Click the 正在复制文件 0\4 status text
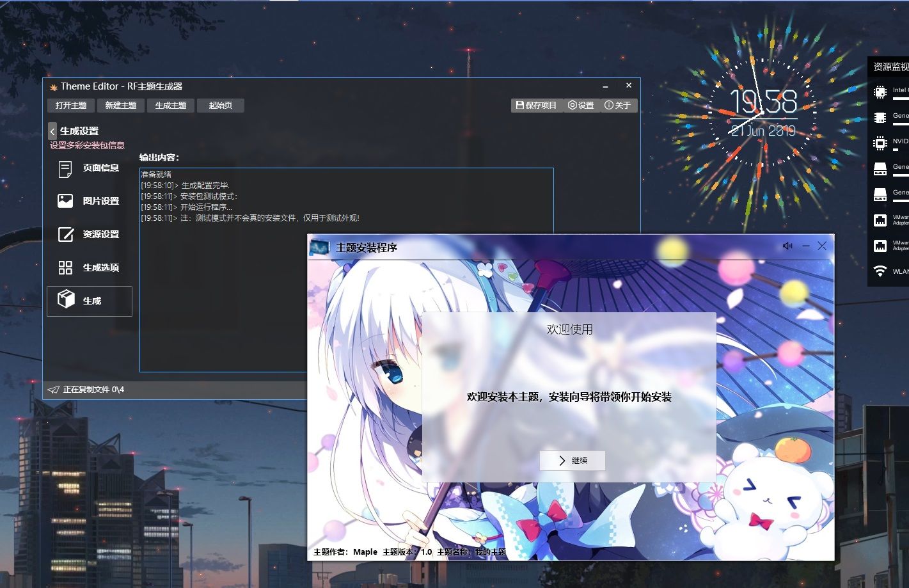The width and height of the screenshot is (909, 588). pos(93,390)
